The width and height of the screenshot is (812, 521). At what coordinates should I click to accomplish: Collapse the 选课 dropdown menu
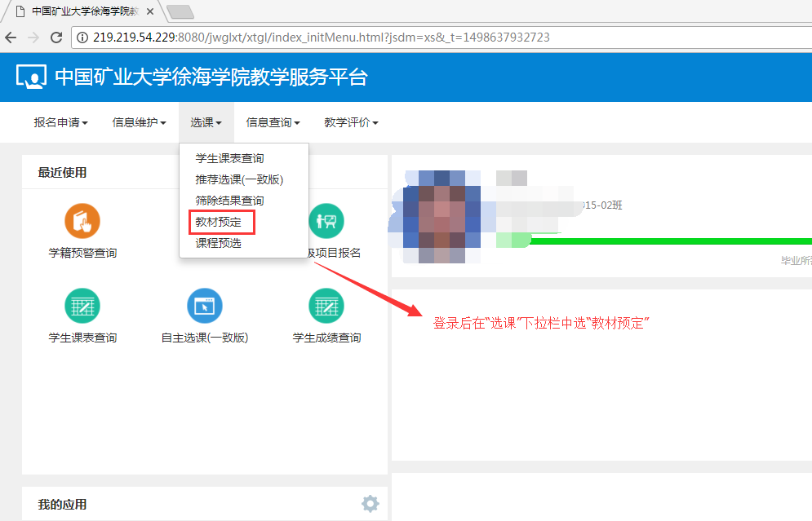(x=206, y=122)
